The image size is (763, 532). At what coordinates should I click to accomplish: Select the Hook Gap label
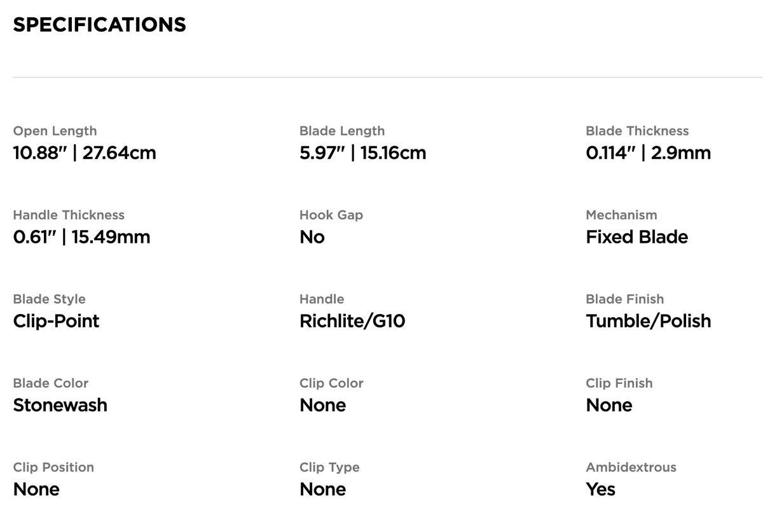coord(331,215)
